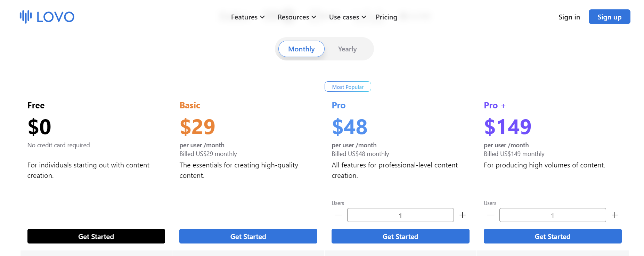Increase Pro+ plan users with plus icon
644x256 pixels.
click(615, 215)
